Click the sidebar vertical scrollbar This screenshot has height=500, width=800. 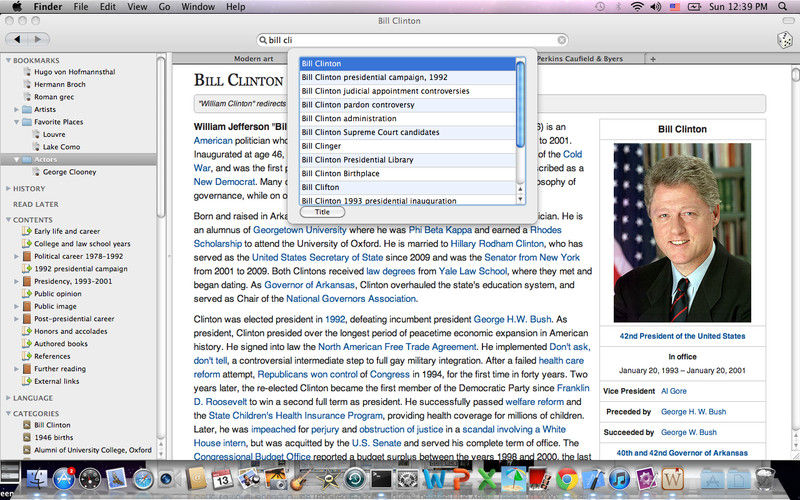[x=161, y=137]
